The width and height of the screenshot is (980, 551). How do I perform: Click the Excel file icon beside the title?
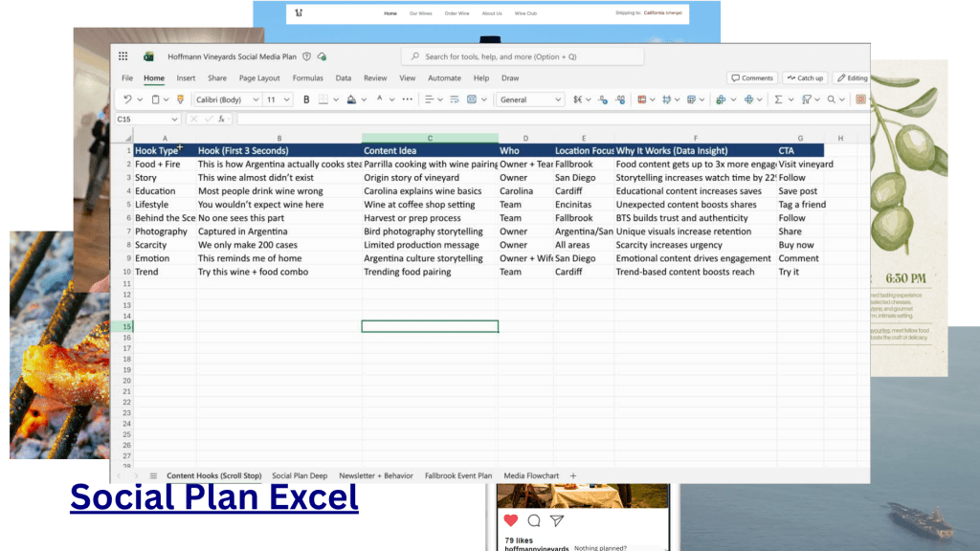pyautogui.click(x=148, y=56)
